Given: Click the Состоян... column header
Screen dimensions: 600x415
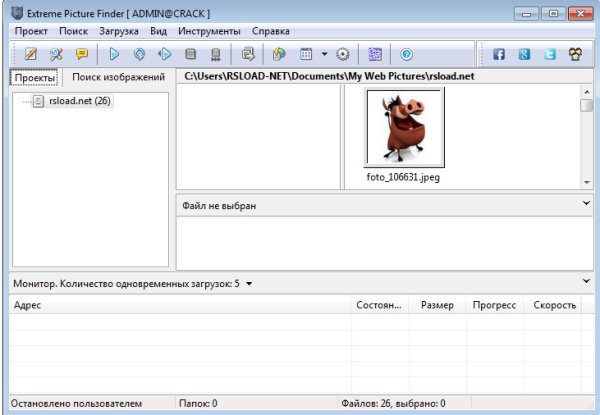Looking at the screenshot, I should point(380,305).
